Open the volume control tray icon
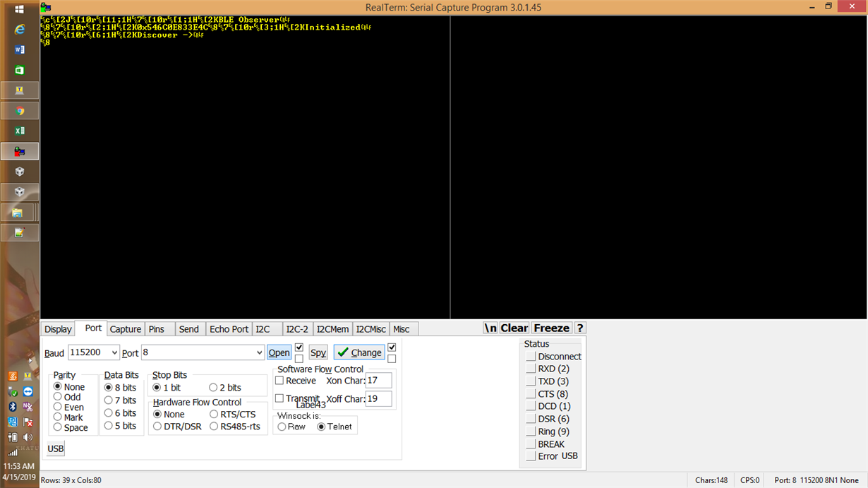This screenshot has height=488, width=868. 28,437
